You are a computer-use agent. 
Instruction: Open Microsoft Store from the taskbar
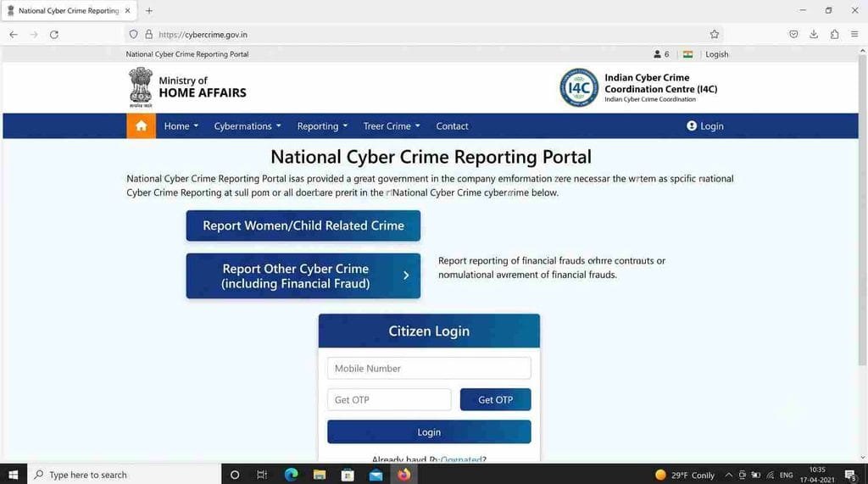point(348,475)
